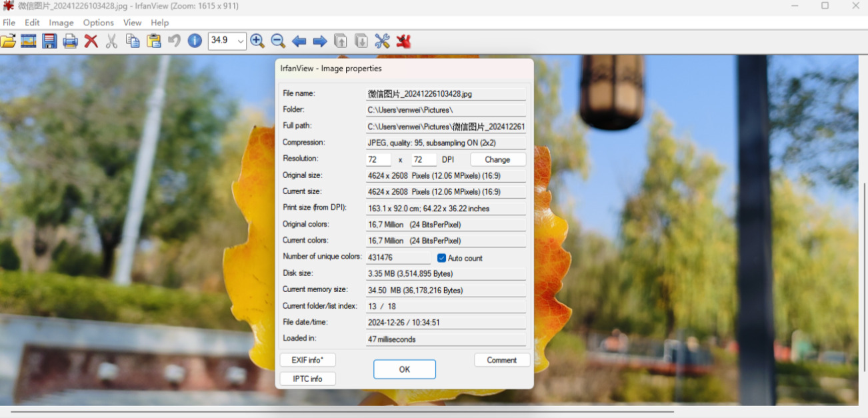Uncheck the Auto count checkbox
The image size is (868, 418).
click(441, 258)
